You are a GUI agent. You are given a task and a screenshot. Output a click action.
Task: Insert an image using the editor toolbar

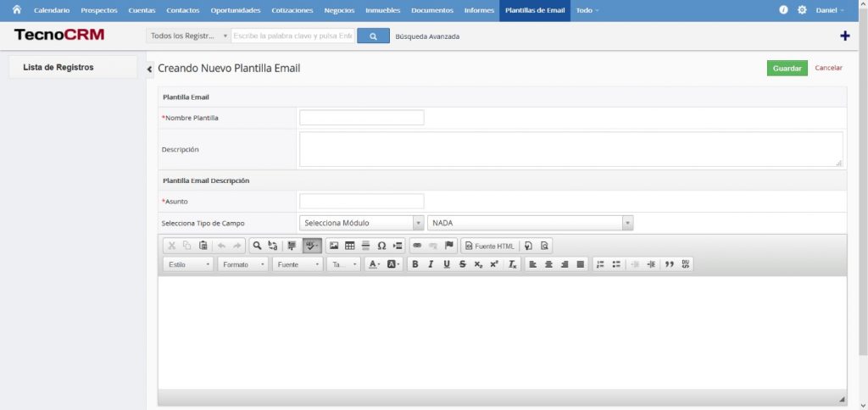[334, 246]
